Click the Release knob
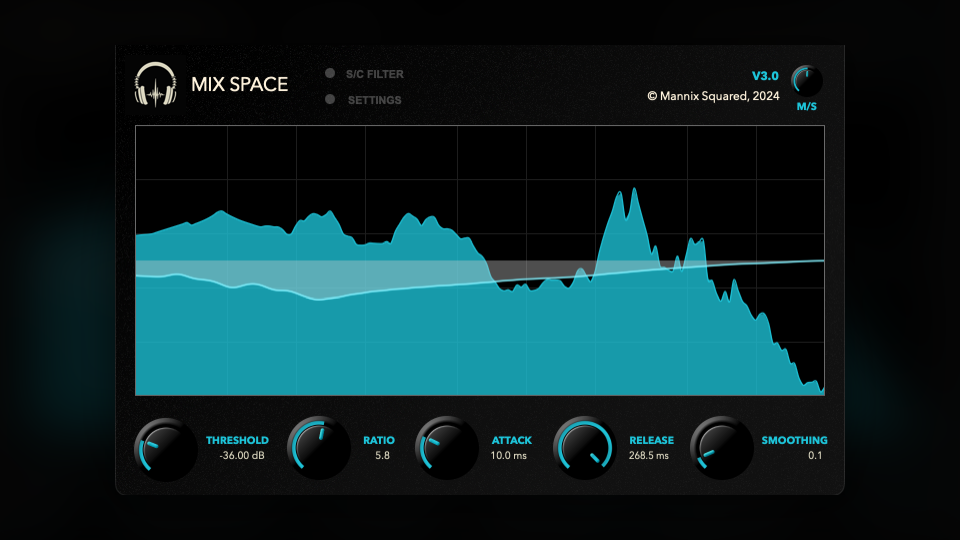The width and height of the screenshot is (960, 540). [585, 448]
